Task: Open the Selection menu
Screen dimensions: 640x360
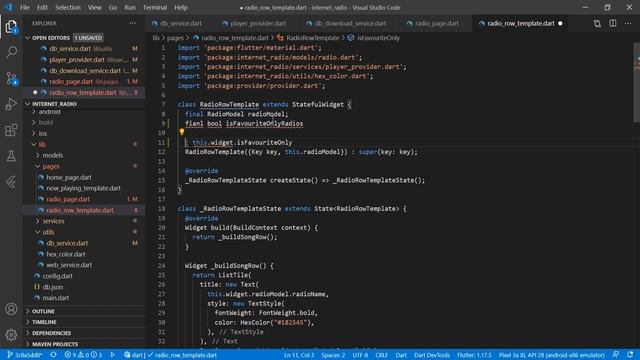Action: (x=68, y=7)
